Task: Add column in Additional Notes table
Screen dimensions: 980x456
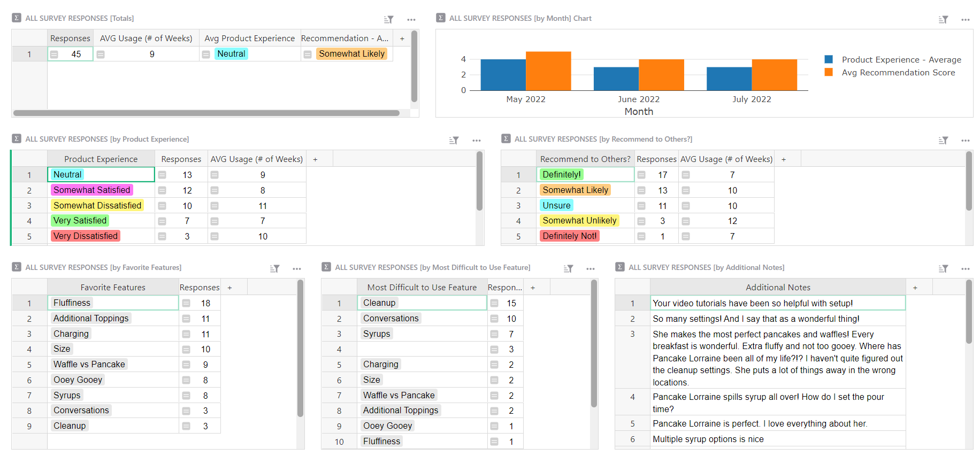Action: coord(915,288)
